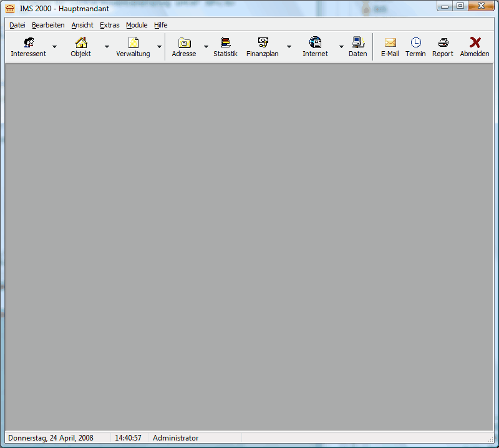Open the Report printer icon
499x448 pixels.
pos(443,42)
